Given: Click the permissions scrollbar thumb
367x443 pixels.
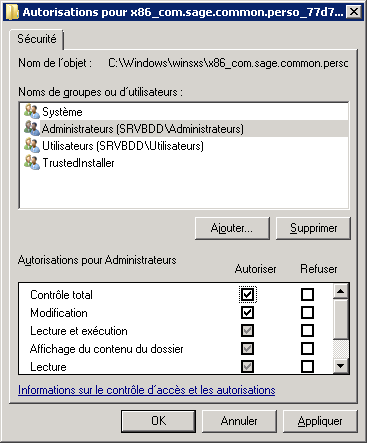Looking at the screenshot, I should click(x=340, y=319).
